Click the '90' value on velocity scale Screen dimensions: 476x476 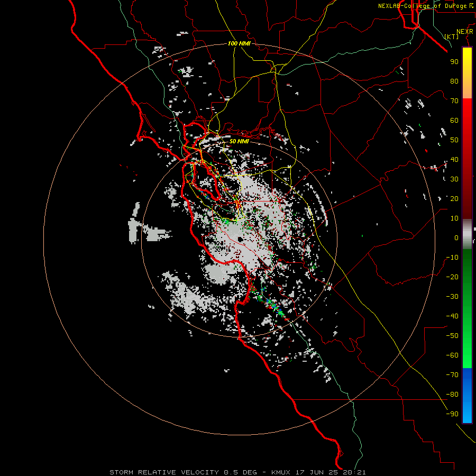[454, 62]
